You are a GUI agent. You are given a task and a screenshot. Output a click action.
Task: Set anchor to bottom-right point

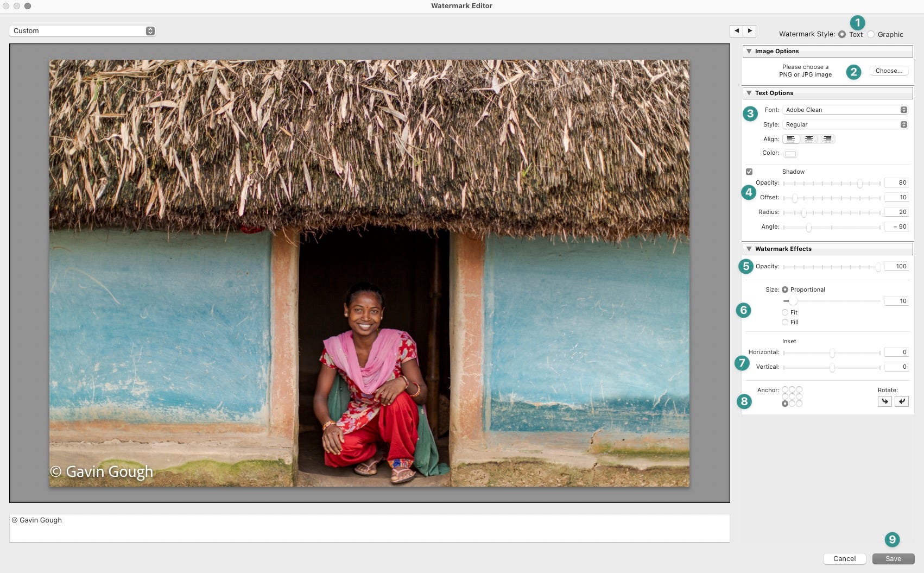tap(799, 404)
